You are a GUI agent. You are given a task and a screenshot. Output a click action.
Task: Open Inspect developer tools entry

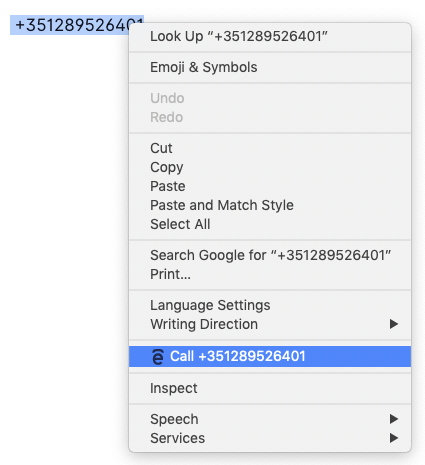click(x=270, y=388)
